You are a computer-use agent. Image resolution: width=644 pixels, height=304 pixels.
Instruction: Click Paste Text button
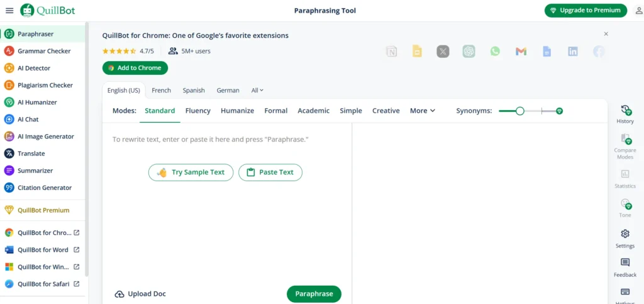pyautogui.click(x=270, y=172)
